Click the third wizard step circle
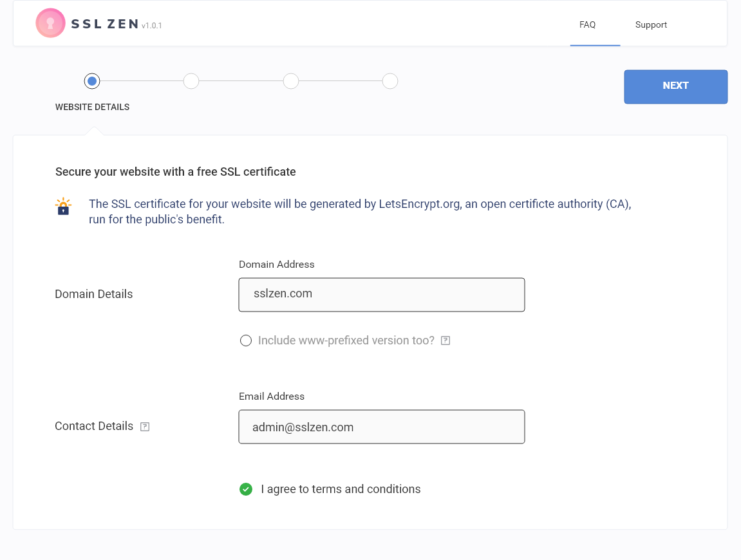The image size is (741, 560). pos(291,81)
